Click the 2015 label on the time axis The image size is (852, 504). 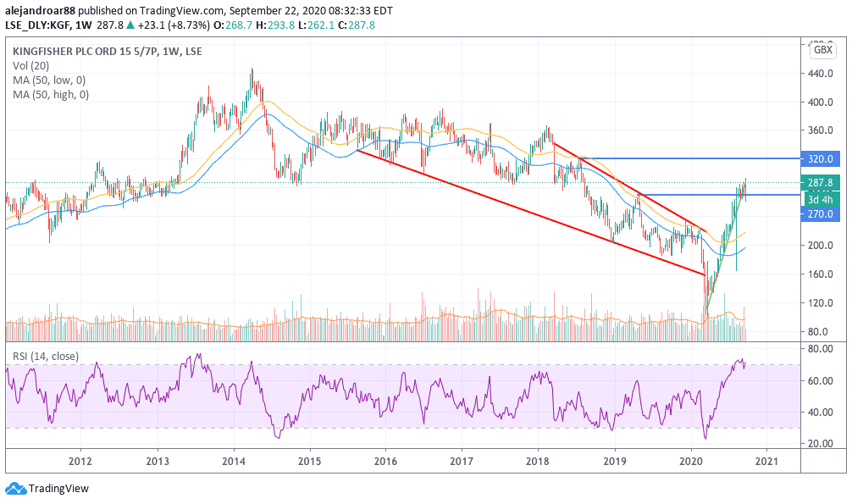coord(310,462)
